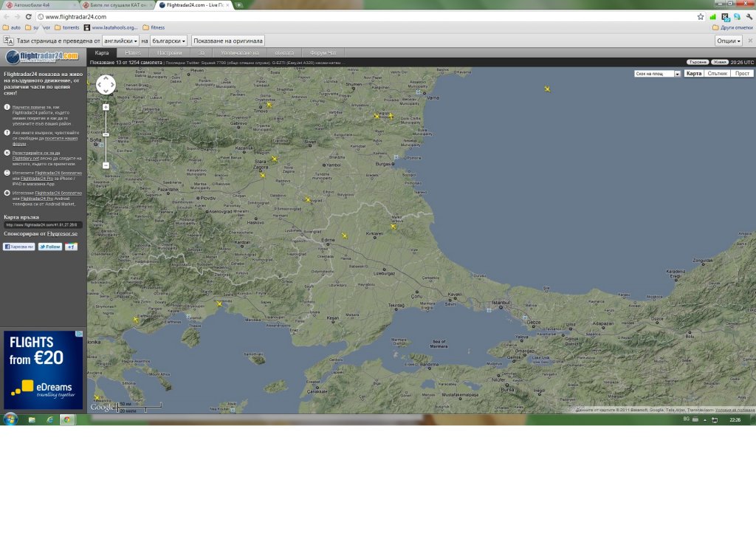Select the Прост map type

coord(743,74)
